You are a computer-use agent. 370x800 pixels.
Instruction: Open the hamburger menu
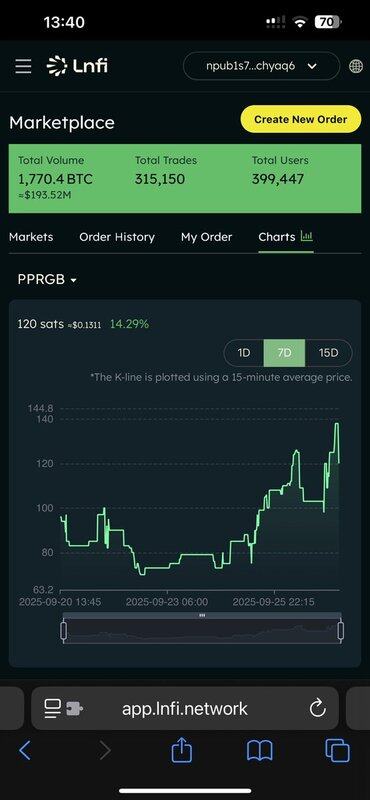coord(23,67)
